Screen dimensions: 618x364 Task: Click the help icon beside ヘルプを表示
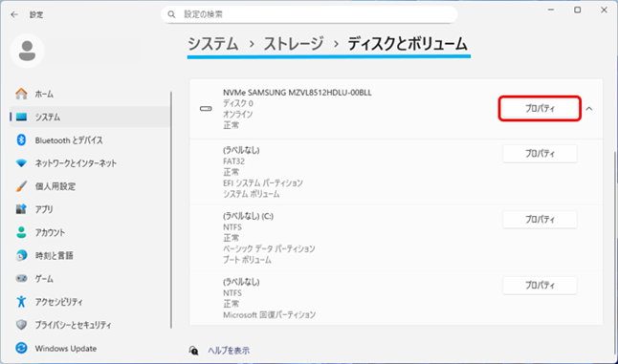193,351
